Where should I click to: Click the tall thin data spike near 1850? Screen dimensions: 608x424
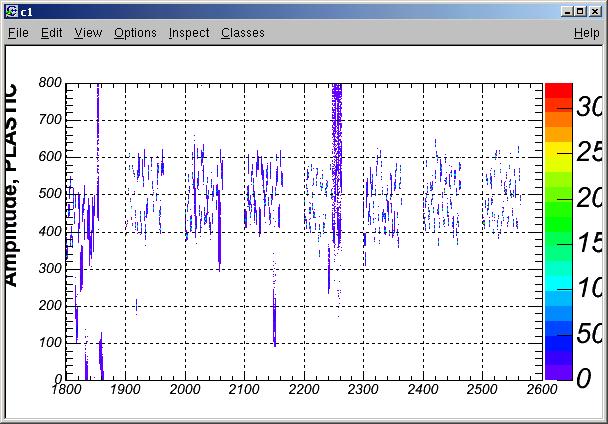pos(98,151)
